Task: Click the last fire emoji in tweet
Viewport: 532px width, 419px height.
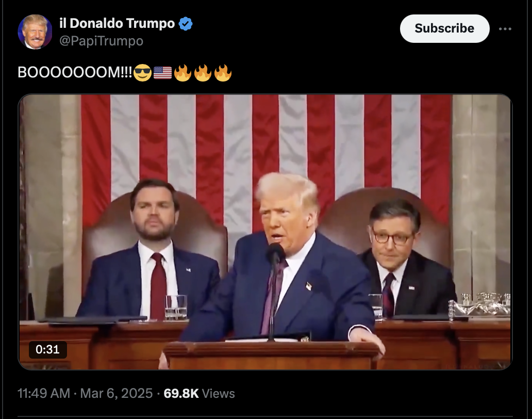Action: pos(223,73)
